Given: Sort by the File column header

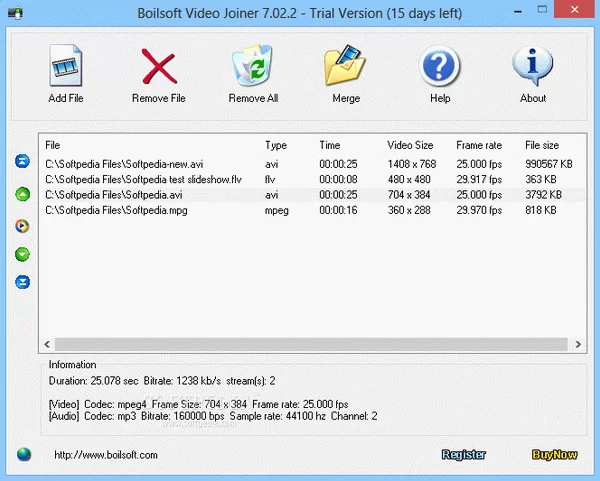Looking at the screenshot, I should click(x=53, y=145).
